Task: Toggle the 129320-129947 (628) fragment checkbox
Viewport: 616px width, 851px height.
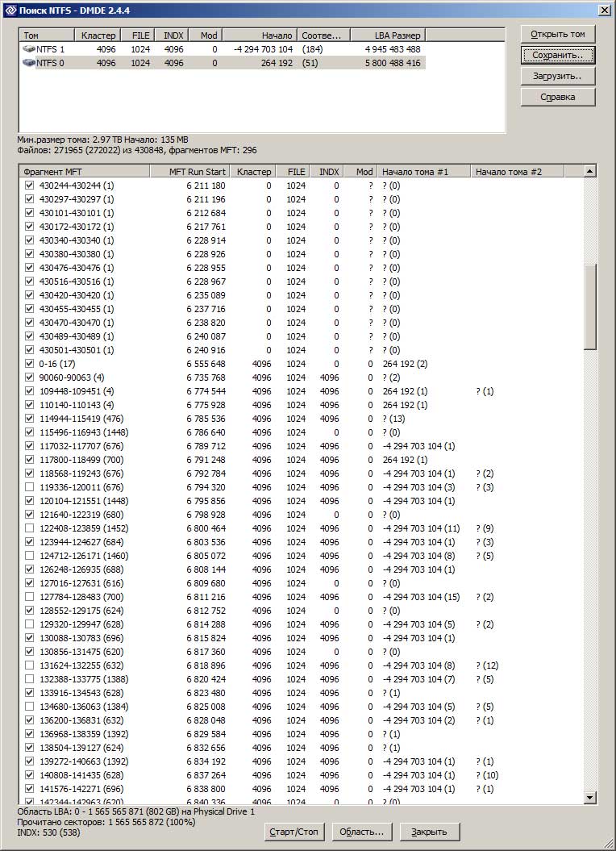Action: 29,624
